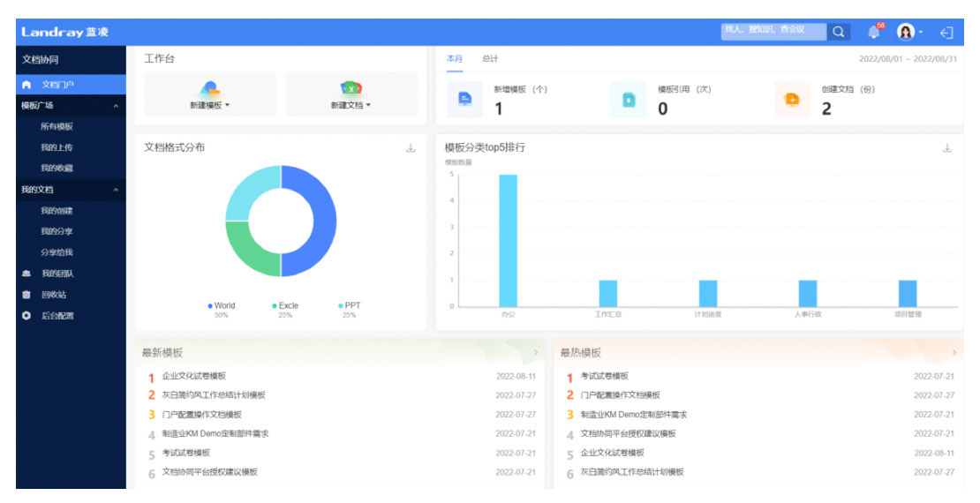The height and width of the screenshot is (503, 980).
Task: Click the logout icon in header
Action: click(946, 34)
